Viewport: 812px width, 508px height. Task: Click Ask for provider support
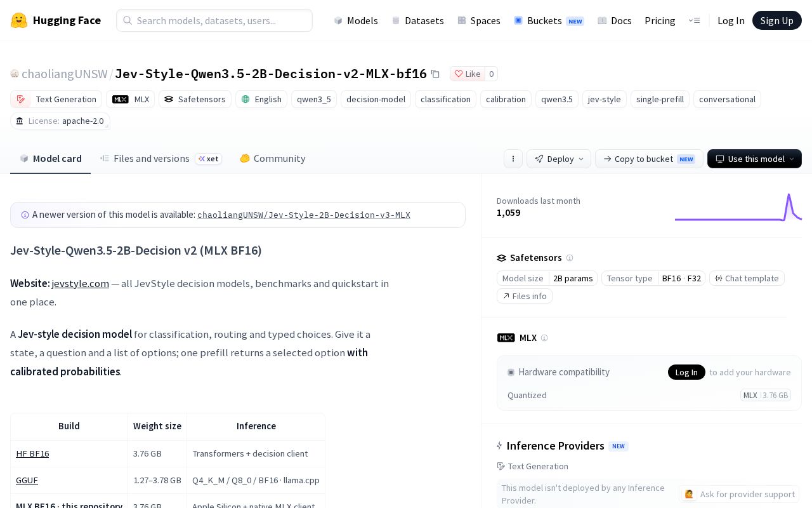740,494
